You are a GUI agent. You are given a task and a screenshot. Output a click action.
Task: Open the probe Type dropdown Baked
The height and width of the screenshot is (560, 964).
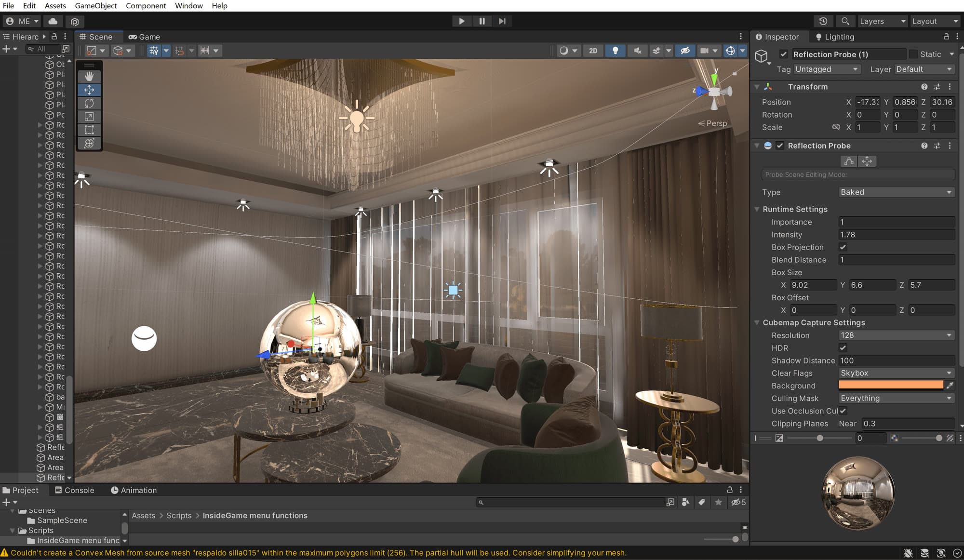tap(897, 192)
